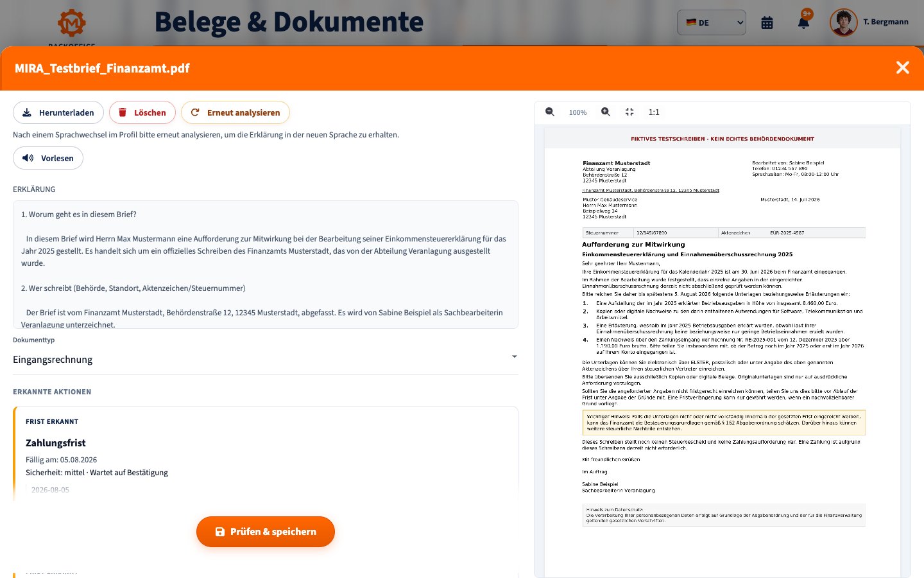Click the T. Bergmann user name
The width and height of the screenshot is (924, 578).
886,22
